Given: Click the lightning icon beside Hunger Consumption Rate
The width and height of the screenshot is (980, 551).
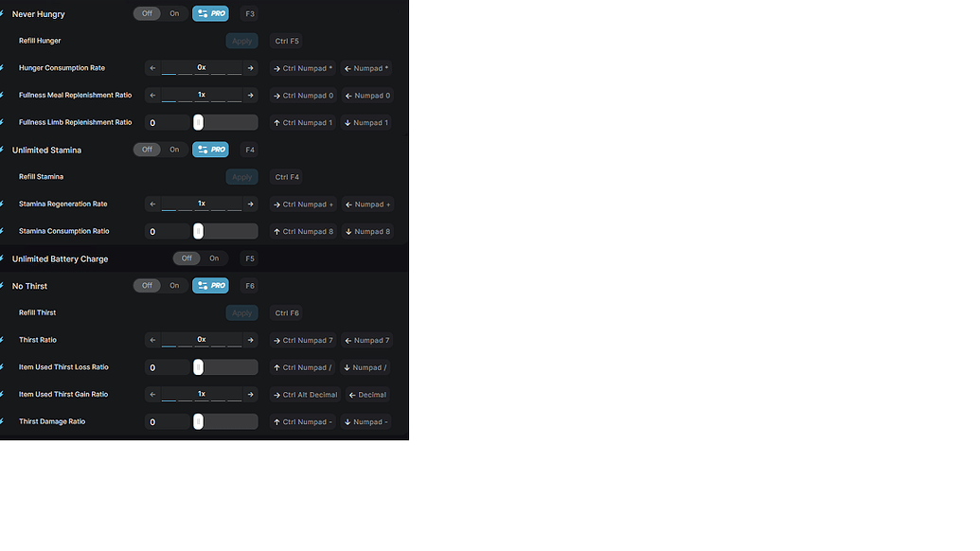Looking at the screenshot, I should (x=3, y=67).
